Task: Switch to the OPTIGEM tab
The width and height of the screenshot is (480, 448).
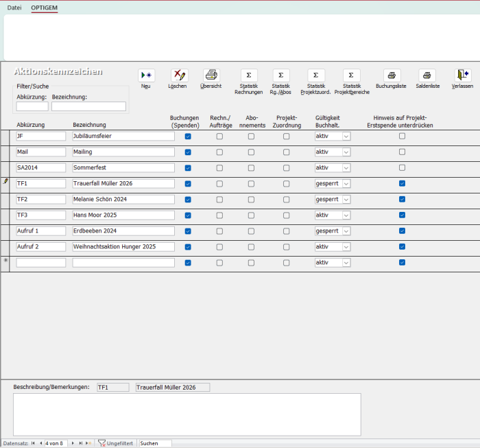Action: [x=45, y=8]
